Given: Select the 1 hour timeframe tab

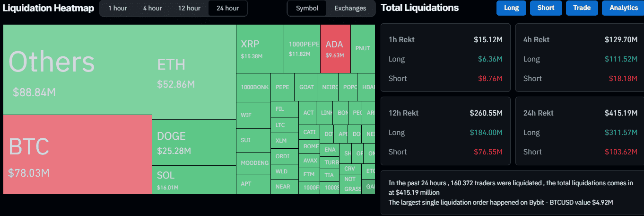Looking at the screenshot, I should (x=117, y=8).
